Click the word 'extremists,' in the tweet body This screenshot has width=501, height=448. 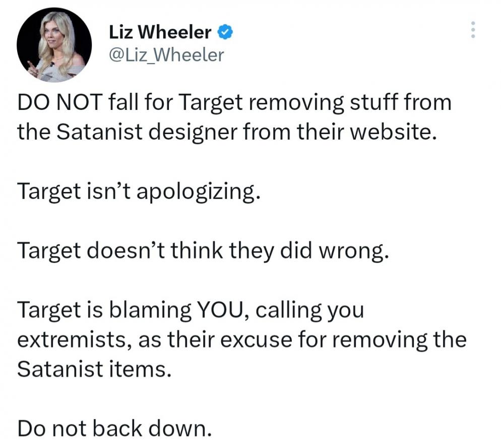(x=75, y=339)
